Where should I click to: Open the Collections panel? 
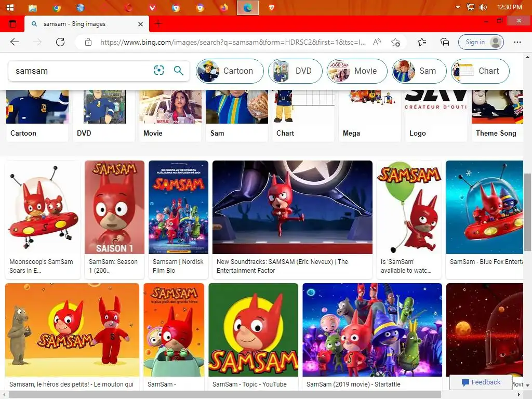click(445, 42)
